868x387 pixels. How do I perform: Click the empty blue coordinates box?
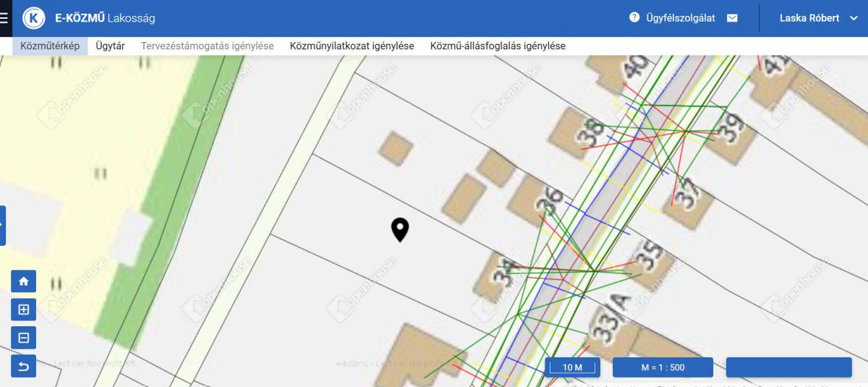(x=788, y=367)
